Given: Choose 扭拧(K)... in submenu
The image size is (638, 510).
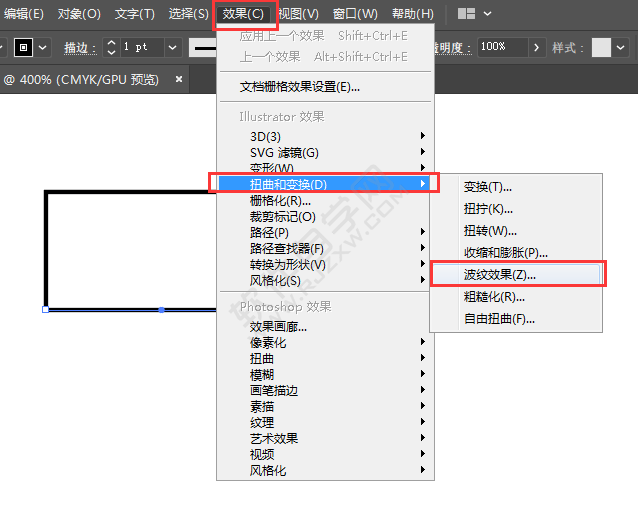Looking at the screenshot, I should click(516, 209).
